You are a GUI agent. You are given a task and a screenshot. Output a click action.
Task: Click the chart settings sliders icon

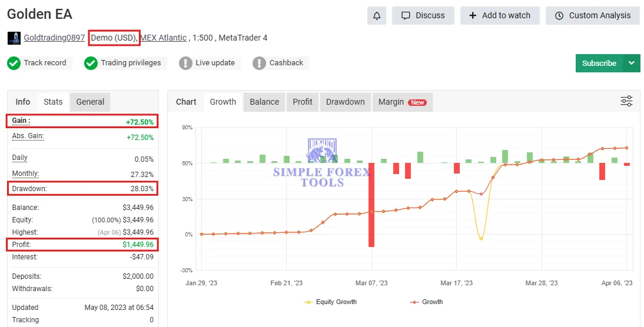tap(626, 101)
